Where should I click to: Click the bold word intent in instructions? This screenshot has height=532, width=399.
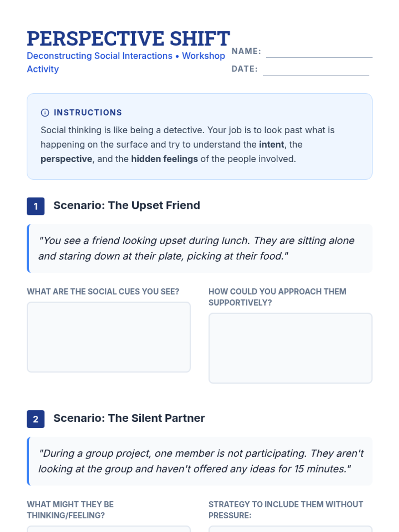click(x=271, y=145)
